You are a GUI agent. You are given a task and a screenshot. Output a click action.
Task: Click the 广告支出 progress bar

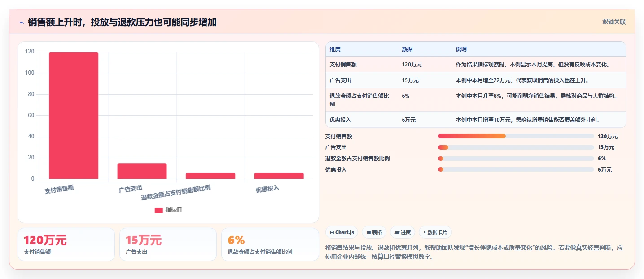pos(516,147)
